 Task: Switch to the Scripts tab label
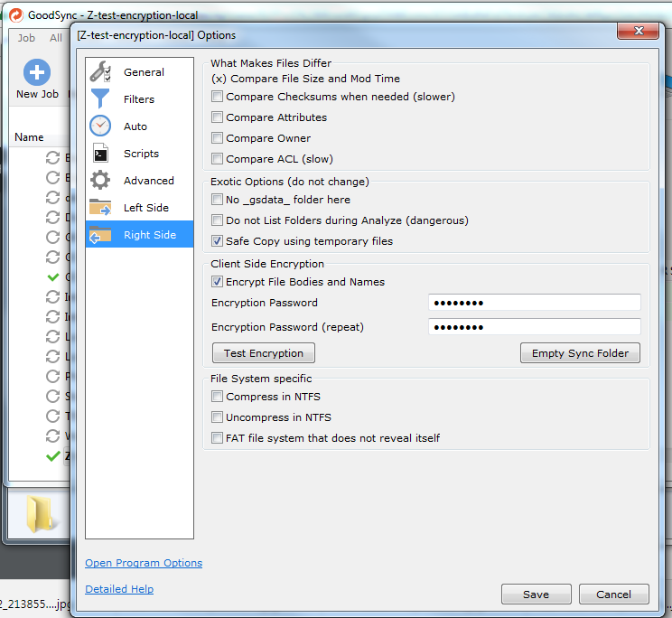(x=141, y=154)
